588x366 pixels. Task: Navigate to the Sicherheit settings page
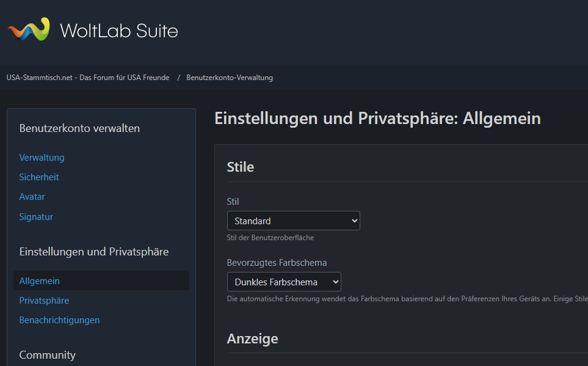(x=39, y=177)
